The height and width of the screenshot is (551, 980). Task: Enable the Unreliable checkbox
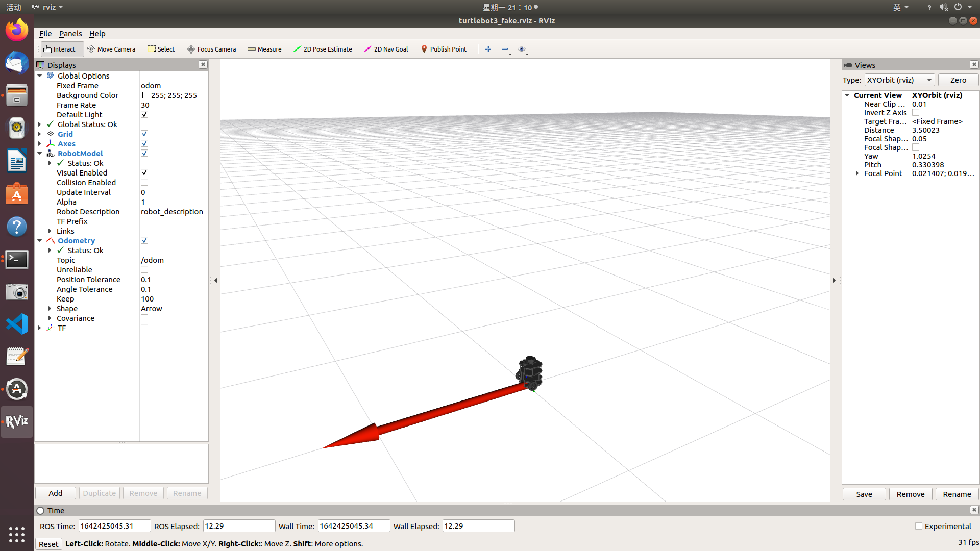pyautogui.click(x=144, y=269)
